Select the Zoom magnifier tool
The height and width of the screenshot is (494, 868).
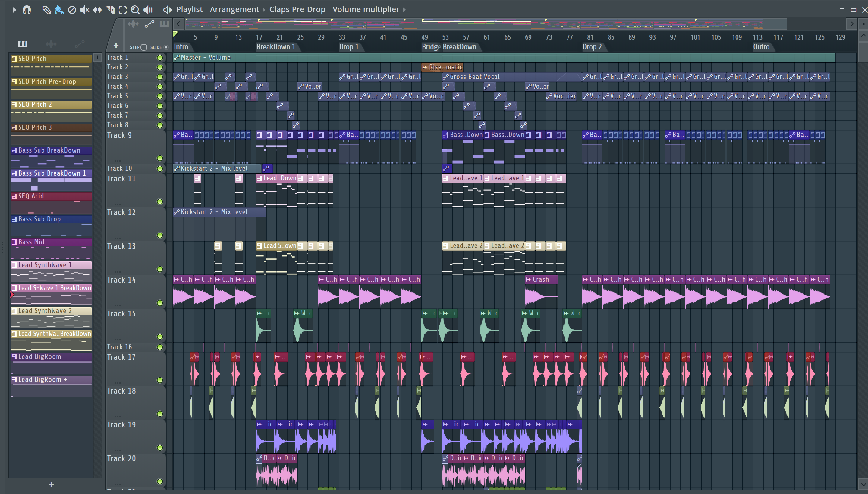pos(135,10)
